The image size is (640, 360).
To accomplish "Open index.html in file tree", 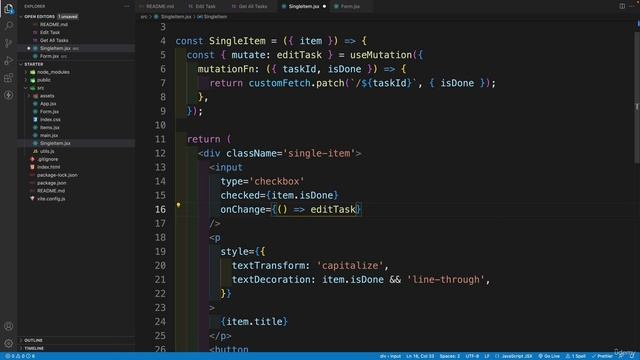I will 49,167.
